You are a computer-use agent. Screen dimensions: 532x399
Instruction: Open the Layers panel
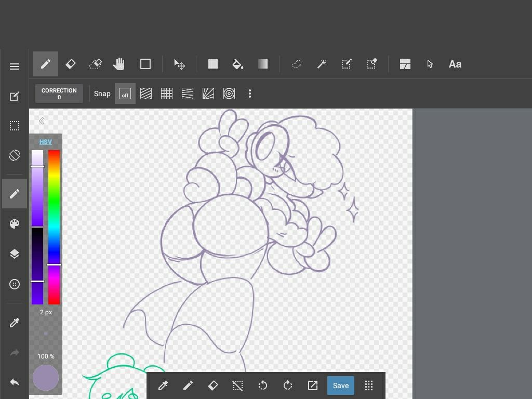(14, 254)
